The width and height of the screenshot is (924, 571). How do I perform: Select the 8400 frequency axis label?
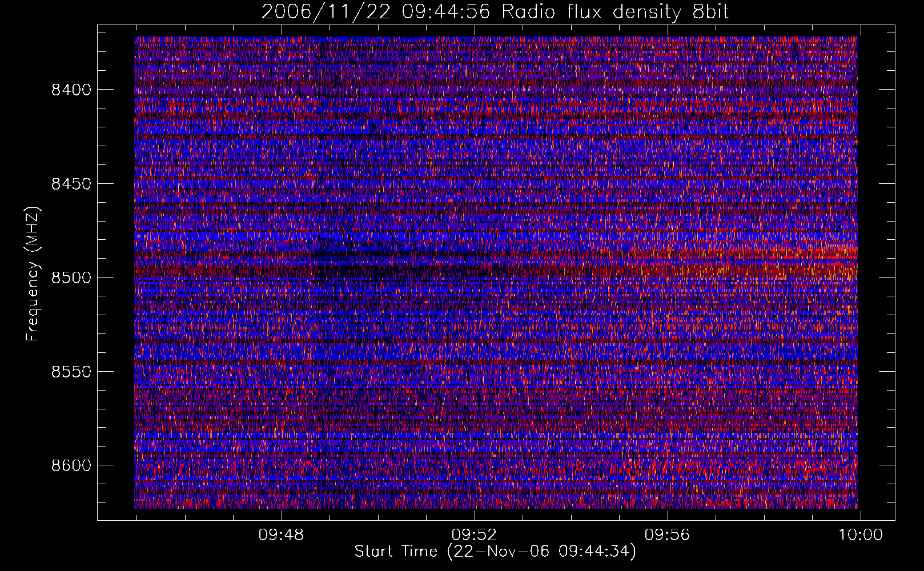point(71,90)
